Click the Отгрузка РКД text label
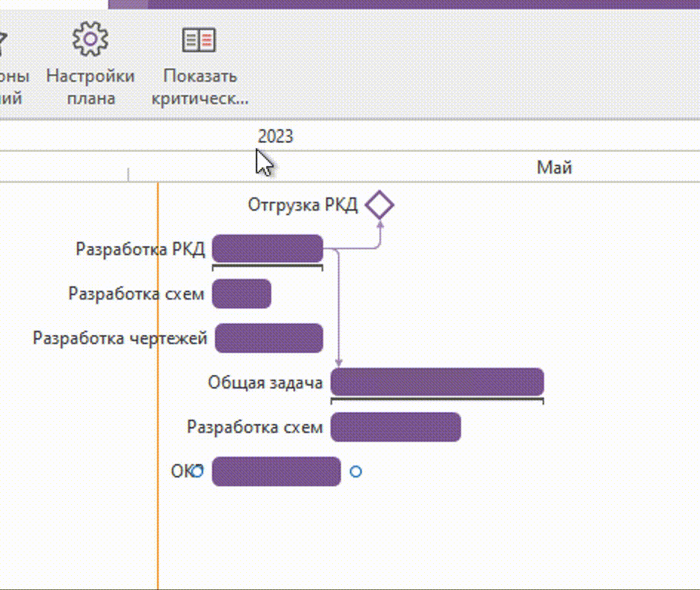The height and width of the screenshot is (590, 700). click(x=303, y=205)
